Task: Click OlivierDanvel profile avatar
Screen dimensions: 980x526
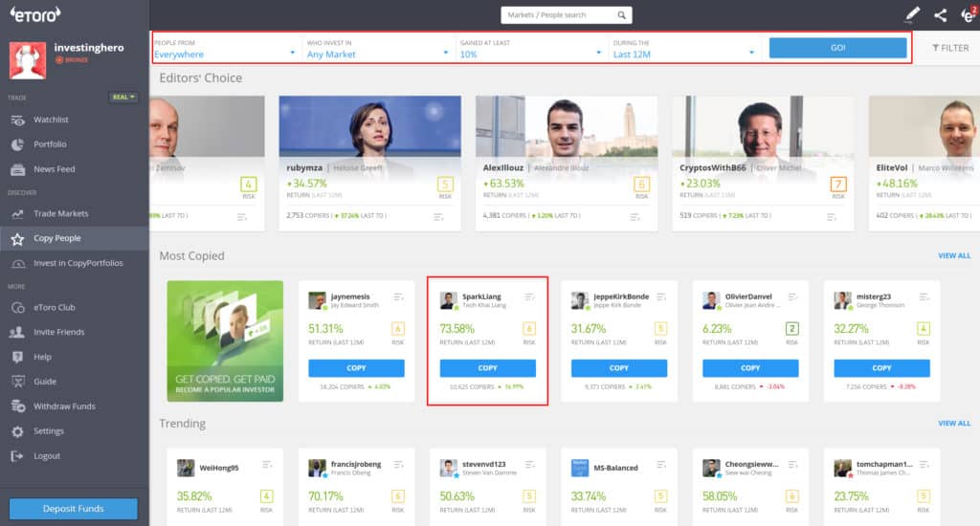Action: click(x=711, y=300)
